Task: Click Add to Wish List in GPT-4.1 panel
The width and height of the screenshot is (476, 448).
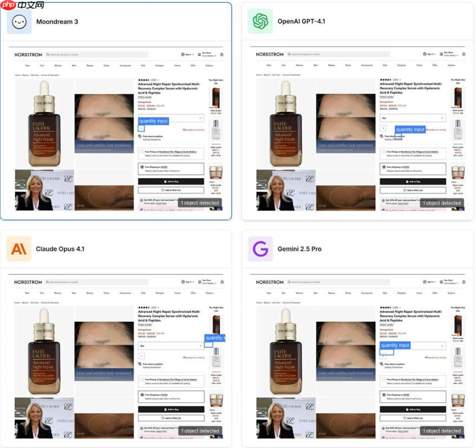Action: click(x=413, y=190)
